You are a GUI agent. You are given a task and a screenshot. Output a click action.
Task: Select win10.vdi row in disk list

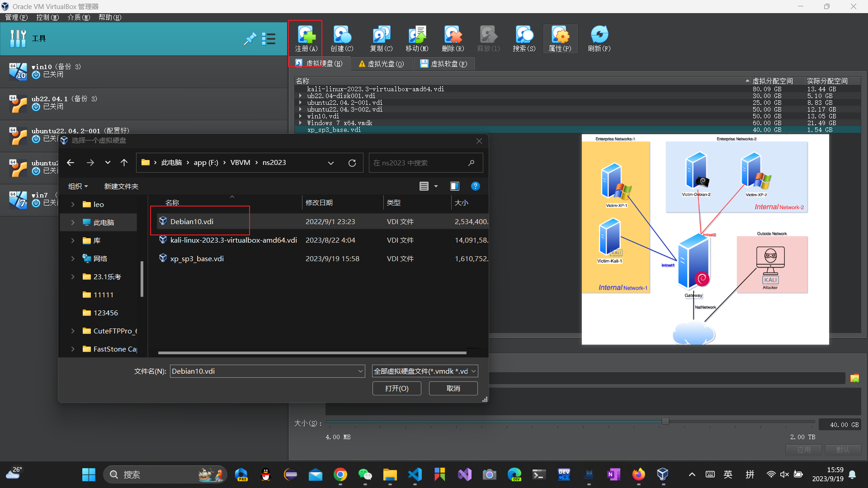(x=323, y=116)
